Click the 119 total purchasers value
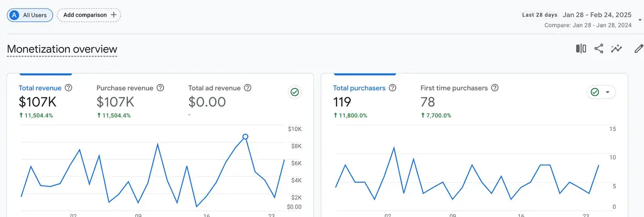This screenshot has width=644, height=217. [342, 102]
